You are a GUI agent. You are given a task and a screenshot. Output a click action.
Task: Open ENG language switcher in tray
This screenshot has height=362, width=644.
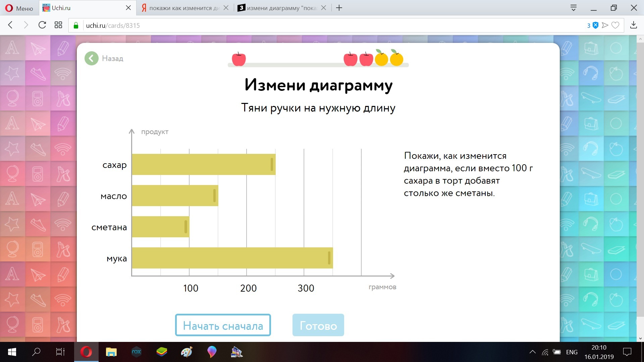572,352
